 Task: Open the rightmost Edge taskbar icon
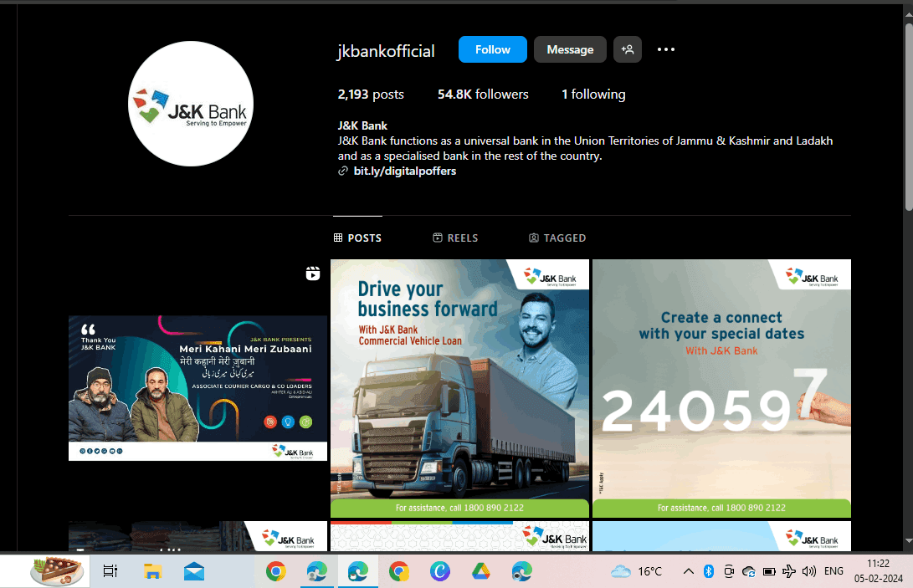pyautogui.click(x=521, y=572)
